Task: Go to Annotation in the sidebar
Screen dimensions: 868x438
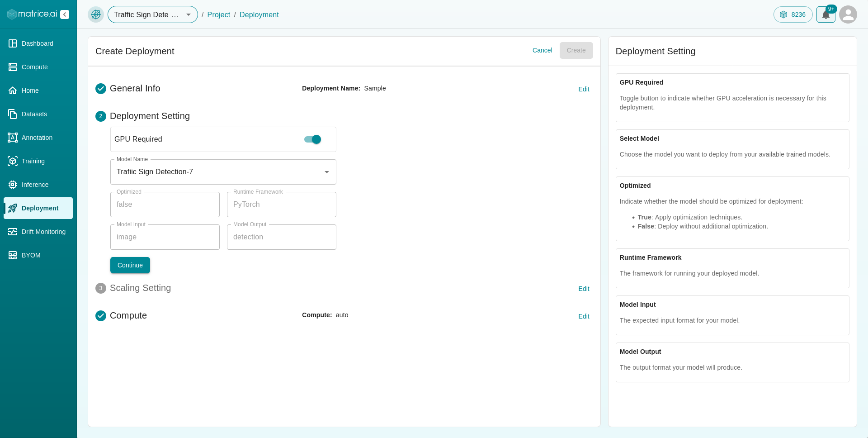Action: tap(38, 138)
